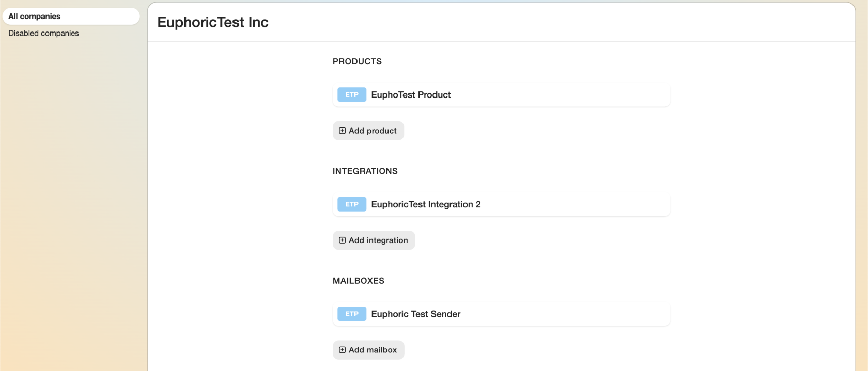Open the EuphoricTest Integration 2 name

click(x=426, y=204)
